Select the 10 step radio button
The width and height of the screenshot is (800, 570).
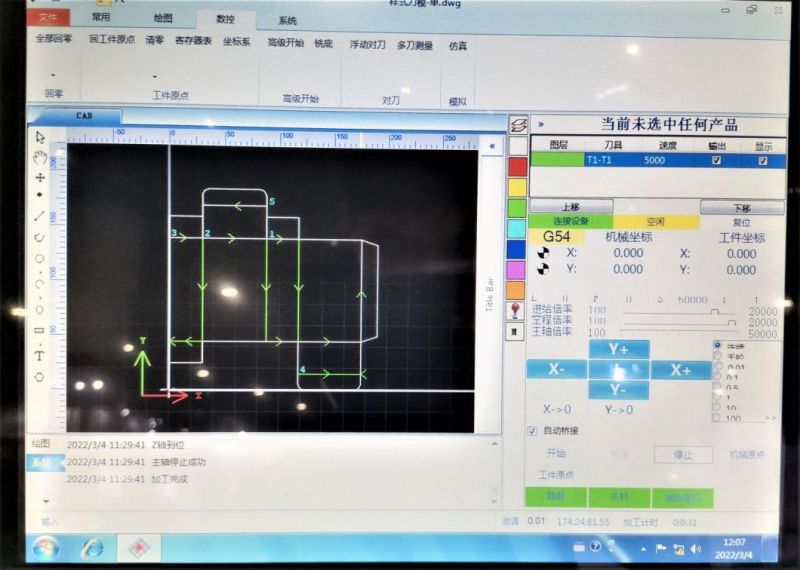(717, 407)
